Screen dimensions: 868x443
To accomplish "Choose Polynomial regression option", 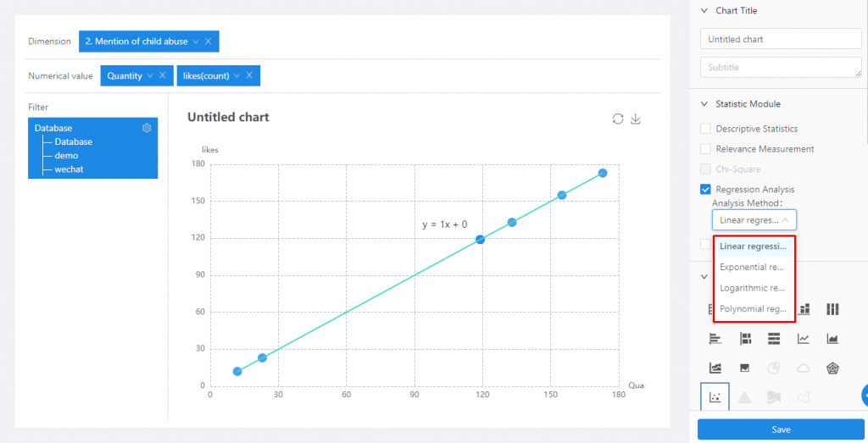I will (x=754, y=309).
